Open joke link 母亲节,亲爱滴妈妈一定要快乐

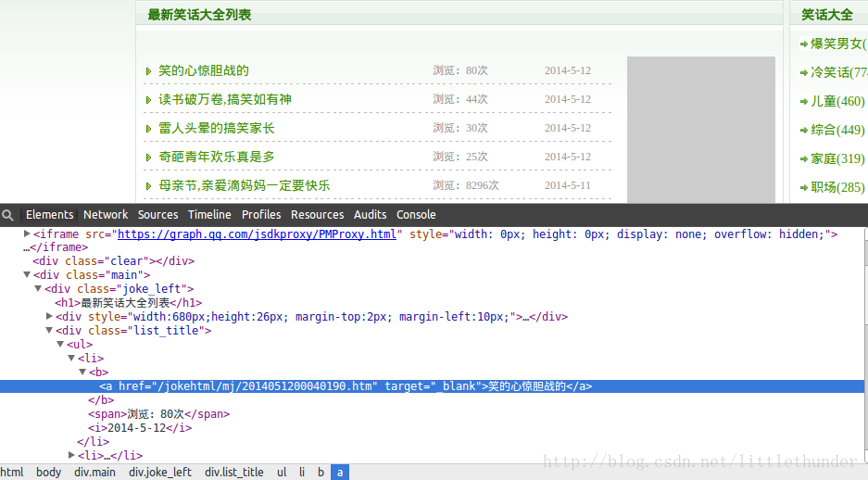click(x=245, y=186)
